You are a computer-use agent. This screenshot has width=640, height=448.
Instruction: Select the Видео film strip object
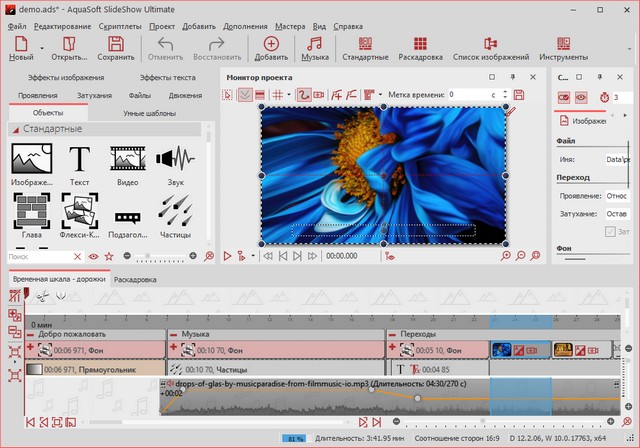128,160
